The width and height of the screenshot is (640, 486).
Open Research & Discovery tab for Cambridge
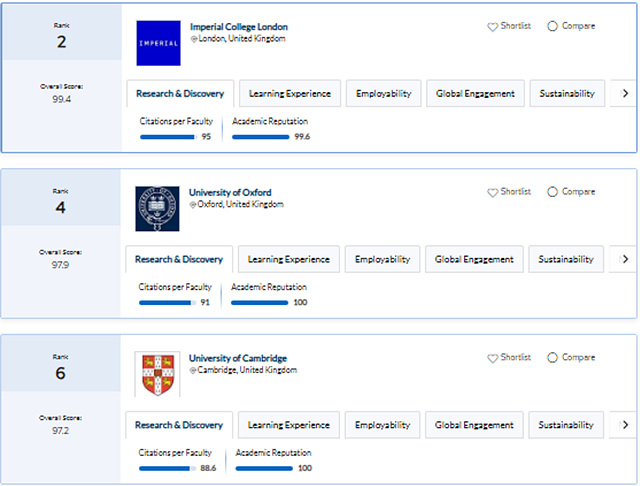click(179, 425)
